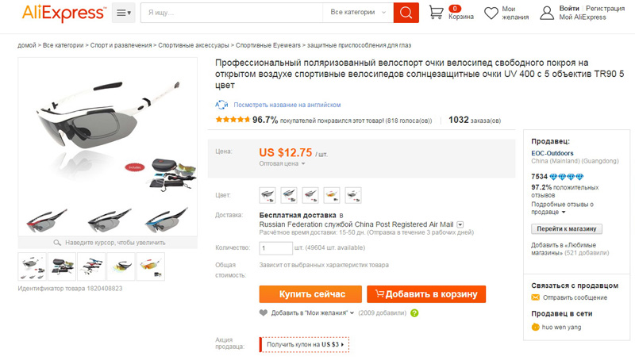Click the green question mark help icon
Viewport: 635px width, 364px height.
(414, 313)
